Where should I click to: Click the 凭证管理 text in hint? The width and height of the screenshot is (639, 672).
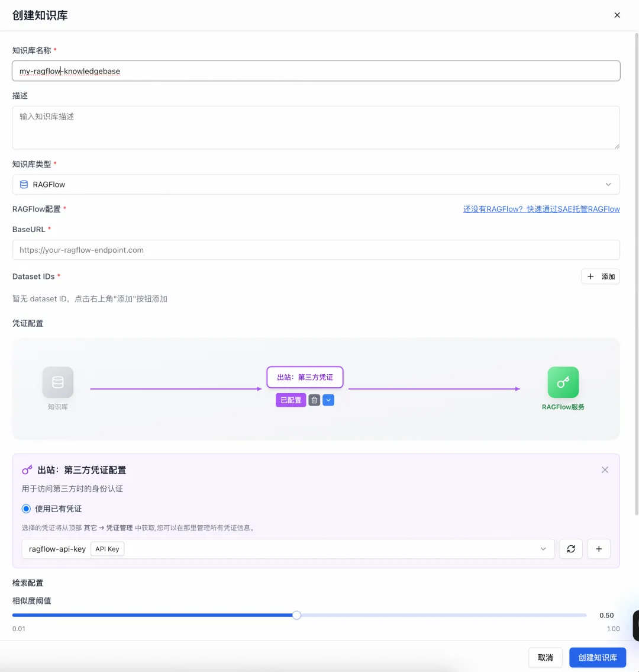[120, 528]
